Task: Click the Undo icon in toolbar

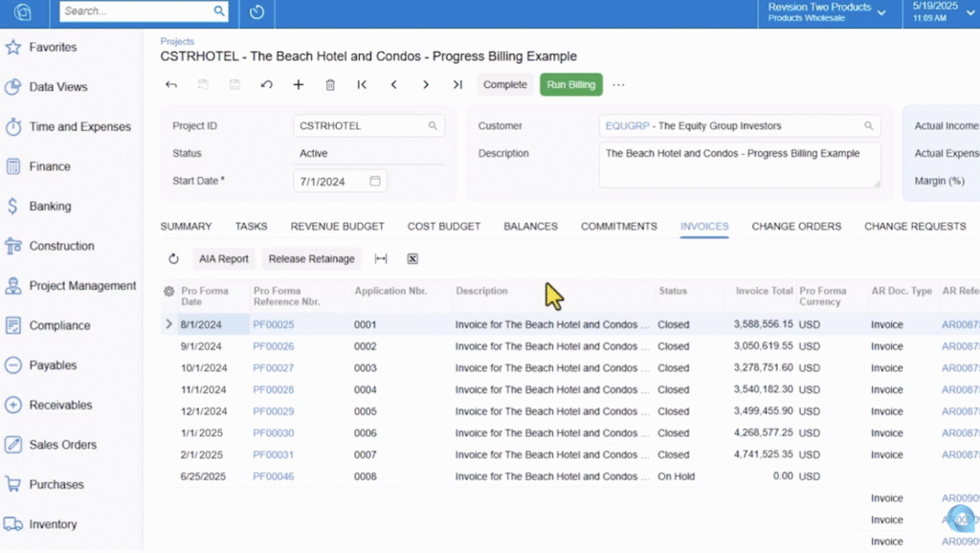Action: [x=267, y=84]
